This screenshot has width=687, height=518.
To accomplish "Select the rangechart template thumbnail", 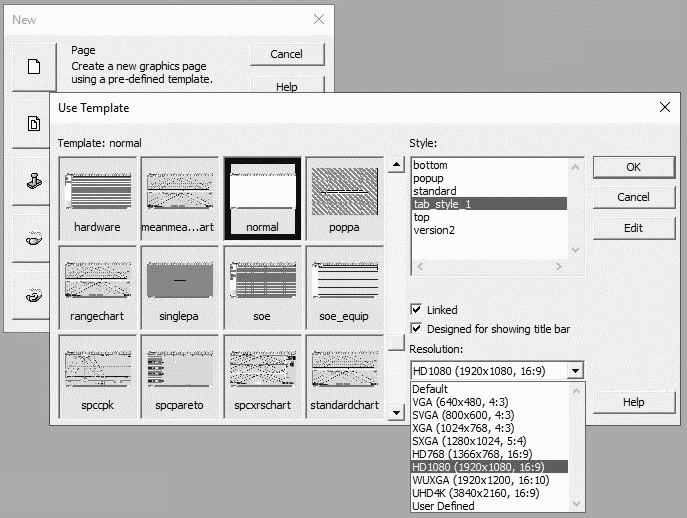I will 98,287.
